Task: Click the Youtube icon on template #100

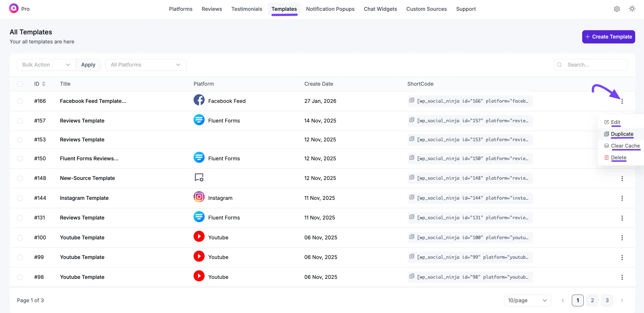Action: [x=199, y=236]
